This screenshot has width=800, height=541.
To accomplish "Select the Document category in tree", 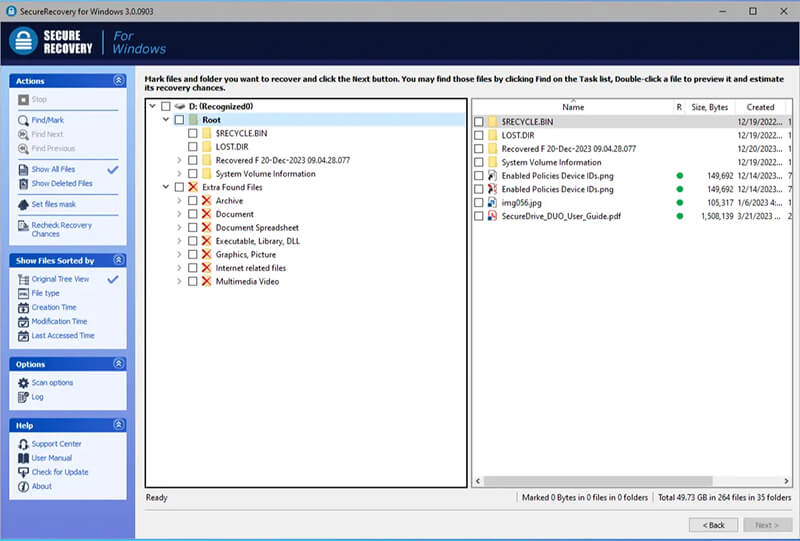I will 234,214.
